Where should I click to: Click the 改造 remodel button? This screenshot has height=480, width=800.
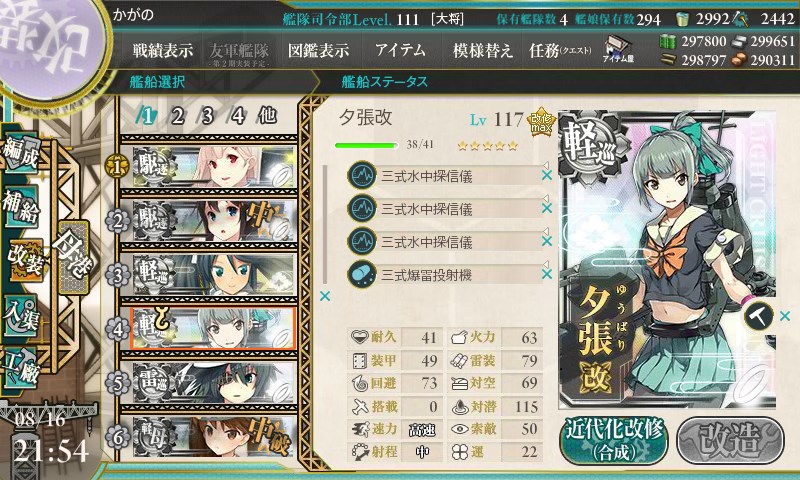731,440
